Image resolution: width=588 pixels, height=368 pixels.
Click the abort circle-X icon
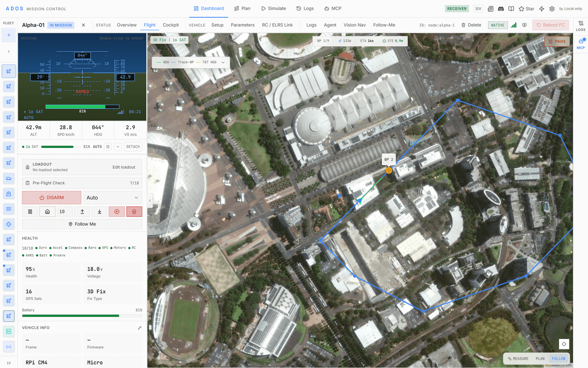pos(117,212)
